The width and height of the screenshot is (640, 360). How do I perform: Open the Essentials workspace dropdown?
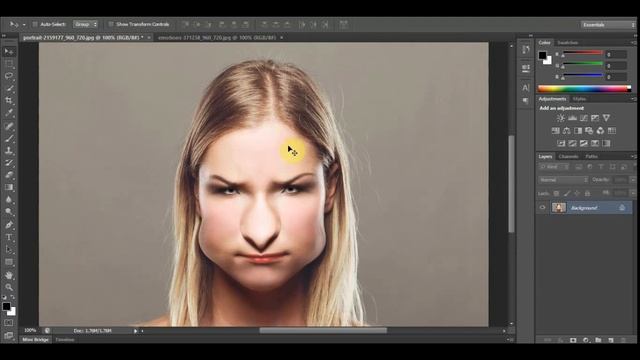(608, 25)
